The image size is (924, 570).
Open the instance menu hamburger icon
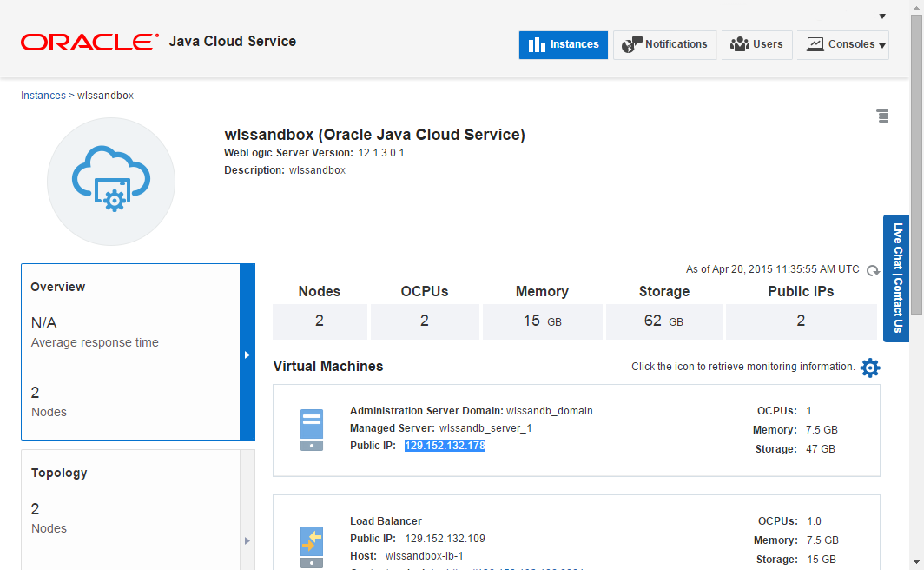882,116
